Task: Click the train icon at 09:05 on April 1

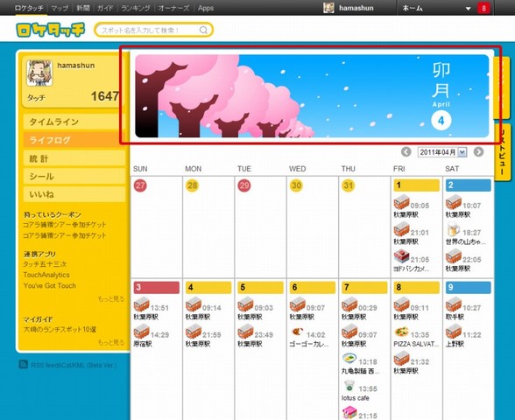Action: click(401, 202)
